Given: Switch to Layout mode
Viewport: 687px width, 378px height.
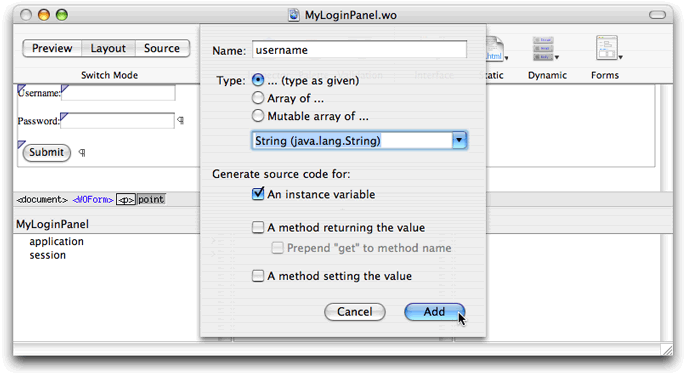Looking at the screenshot, I should tap(108, 48).
